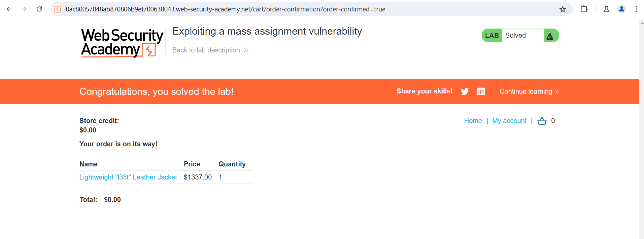Open the Lightweight "l33t" Leather Jacket link
Image resolution: width=644 pixels, height=239 pixels.
pos(128,177)
